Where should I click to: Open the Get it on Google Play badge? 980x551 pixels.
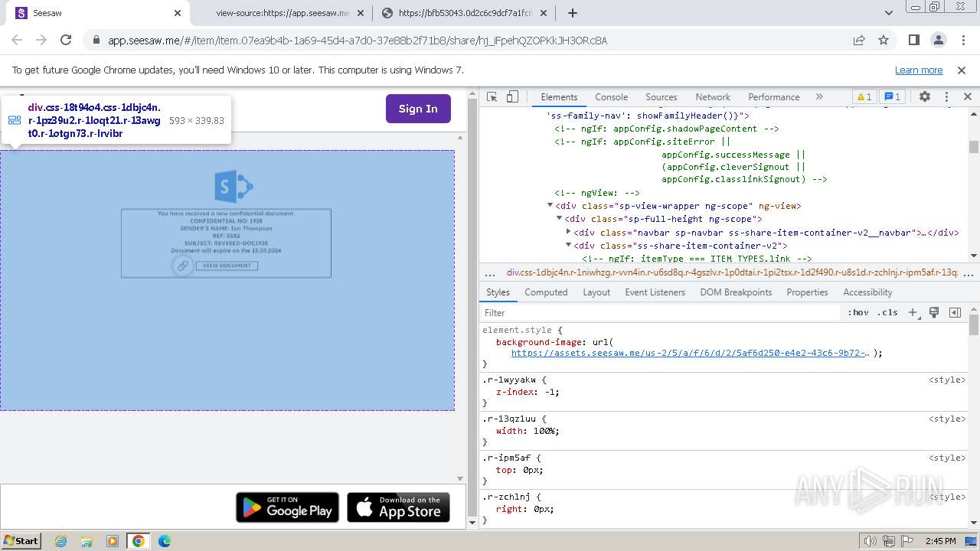[x=287, y=507]
